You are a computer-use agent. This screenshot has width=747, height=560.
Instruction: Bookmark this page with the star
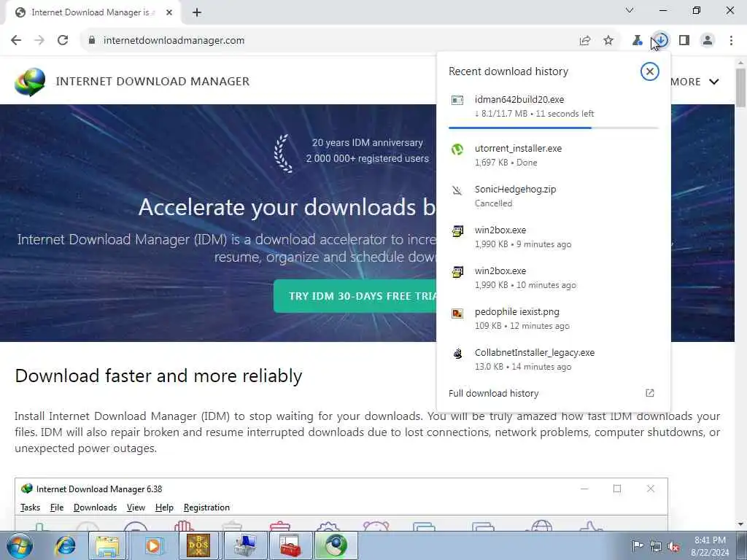(x=608, y=41)
